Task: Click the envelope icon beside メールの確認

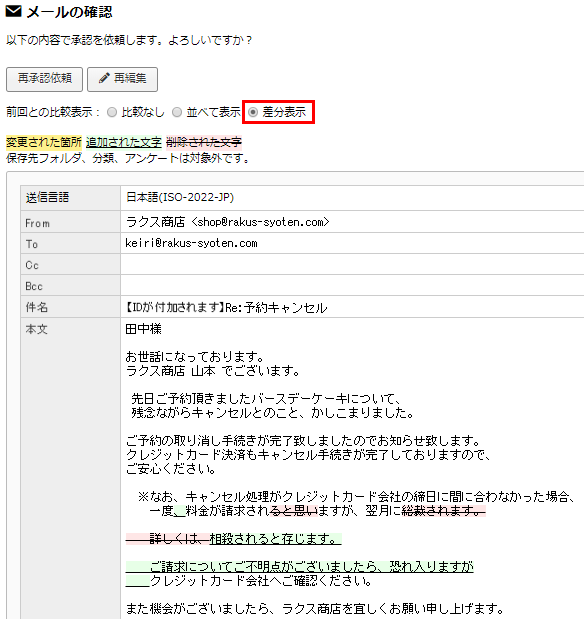Action: pyautogui.click(x=13, y=11)
